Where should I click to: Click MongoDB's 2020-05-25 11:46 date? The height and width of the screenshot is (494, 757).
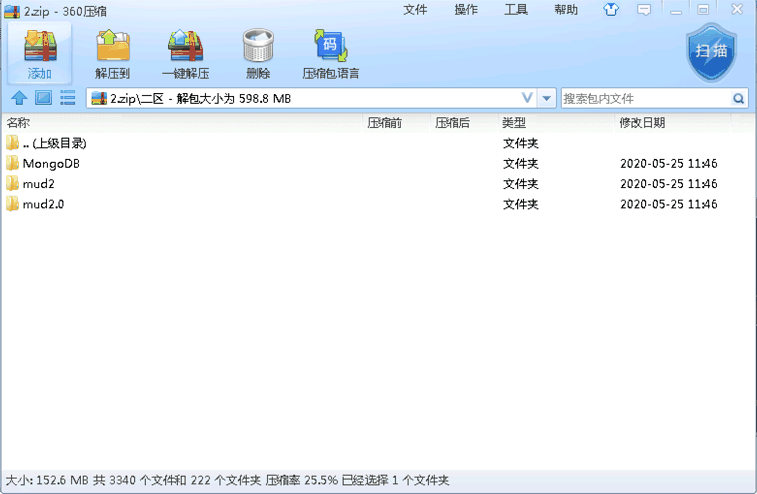(x=669, y=164)
